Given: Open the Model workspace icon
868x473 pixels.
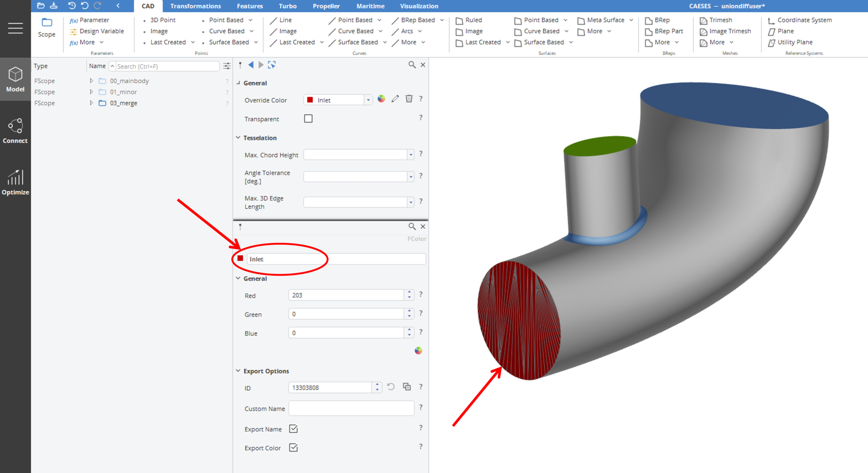Looking at the screenshot, I should (15, 79).
